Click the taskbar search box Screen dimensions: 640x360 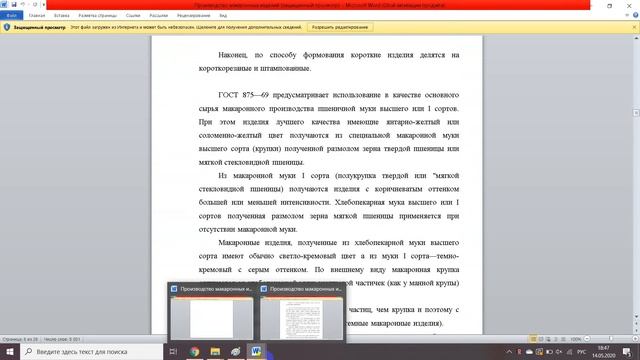click(x=91, y=351)
